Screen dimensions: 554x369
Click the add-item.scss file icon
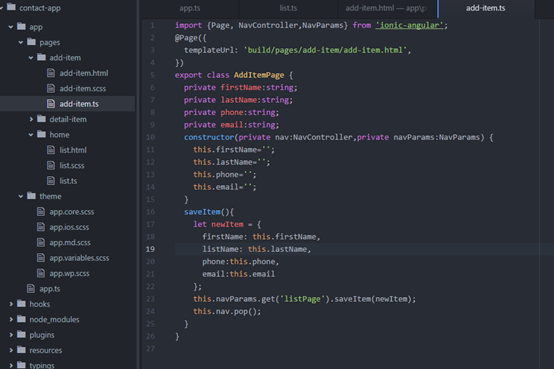[51, 88]
